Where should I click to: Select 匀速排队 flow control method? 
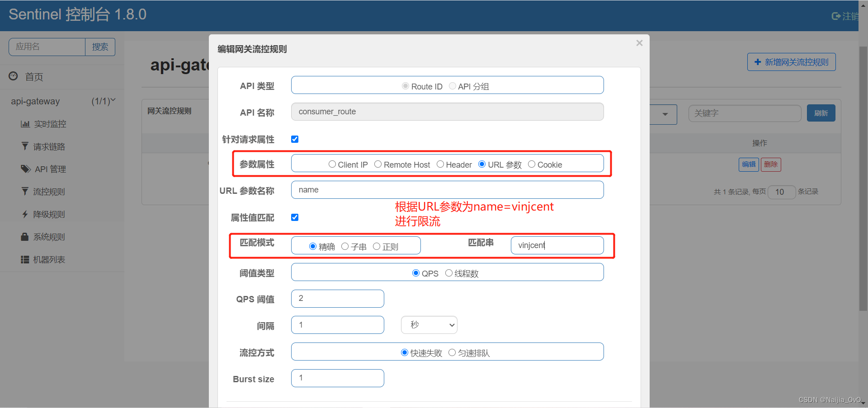[x=452, y=352]
